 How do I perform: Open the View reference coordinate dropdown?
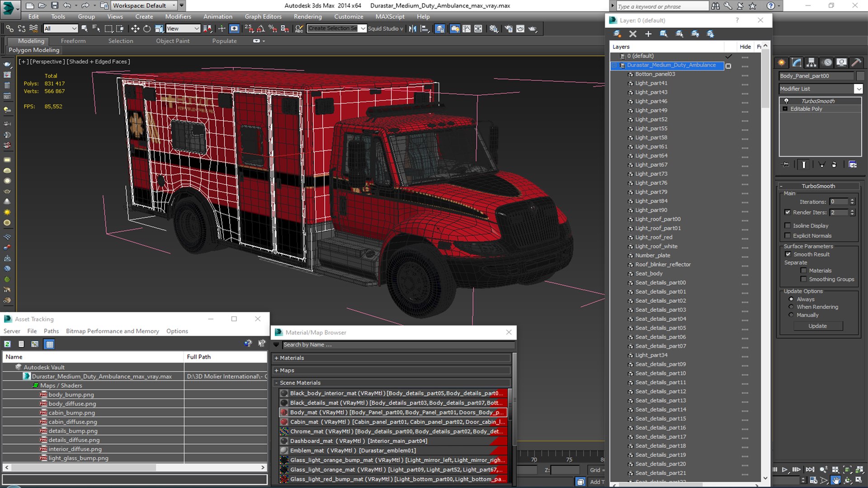(183, 28)
